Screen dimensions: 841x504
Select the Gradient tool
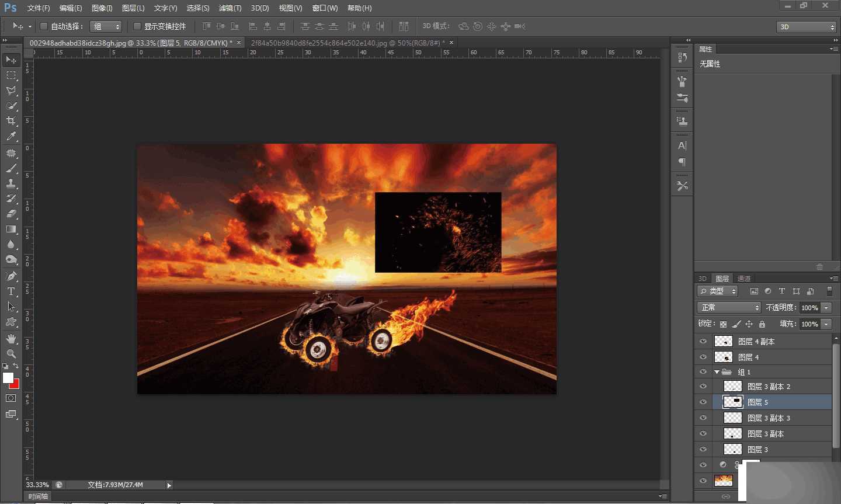click(x=11, y=229)
